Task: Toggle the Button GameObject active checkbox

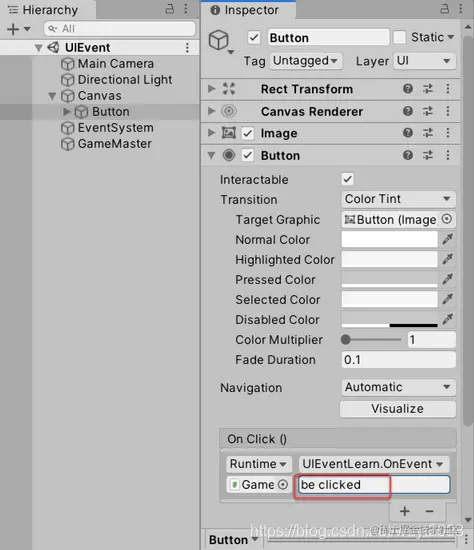Action: pyautogui.click(x=254, y=37)
